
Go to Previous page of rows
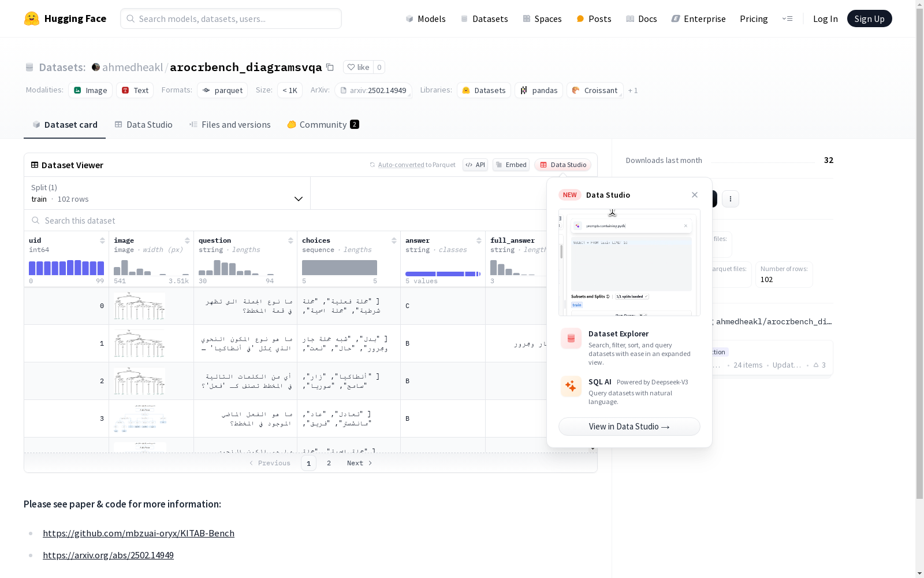point(270,463)
